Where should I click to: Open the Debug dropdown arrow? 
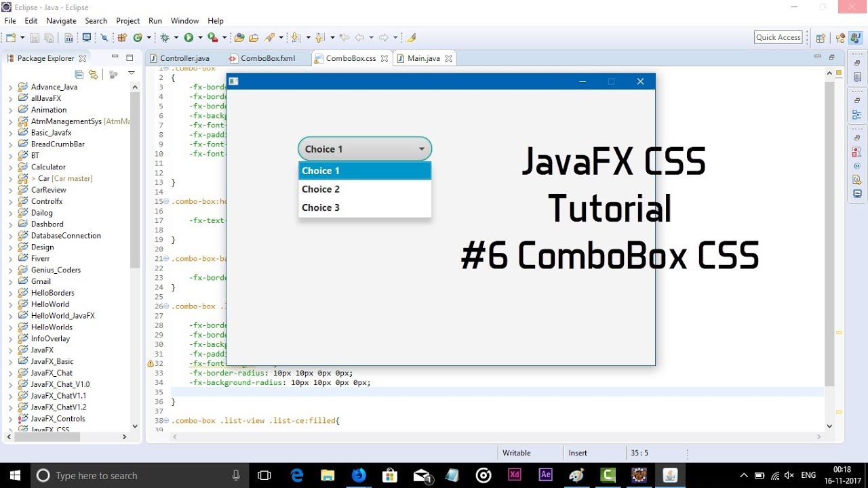coord(175,38)
